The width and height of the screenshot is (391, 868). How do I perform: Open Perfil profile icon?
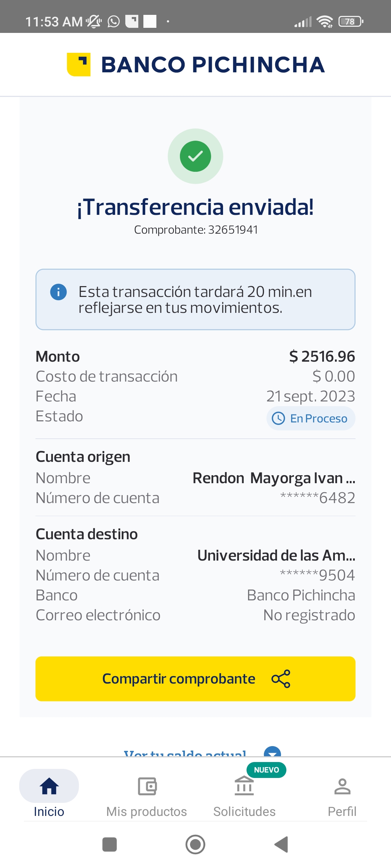pos(342,794)
